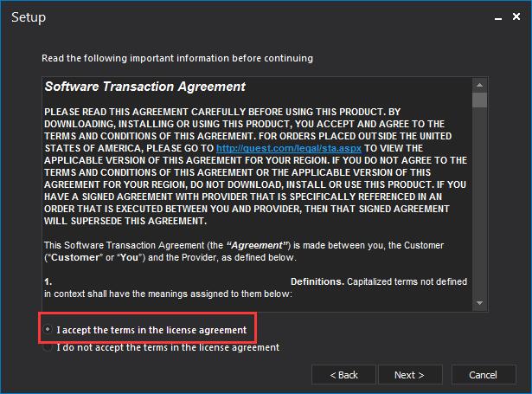
Task: Open the quest.com/legal/sta.aspx link
Action: pos(288,148)
